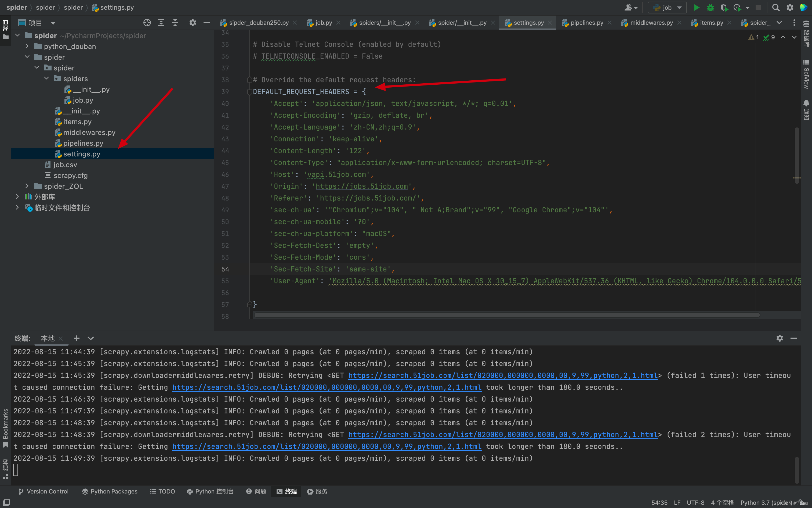812x508 pixels.
Task: Fold DEFAULT_REQUEST_HEADERS block at line 39
Action: pyautogui.click(x=249, y=91)
